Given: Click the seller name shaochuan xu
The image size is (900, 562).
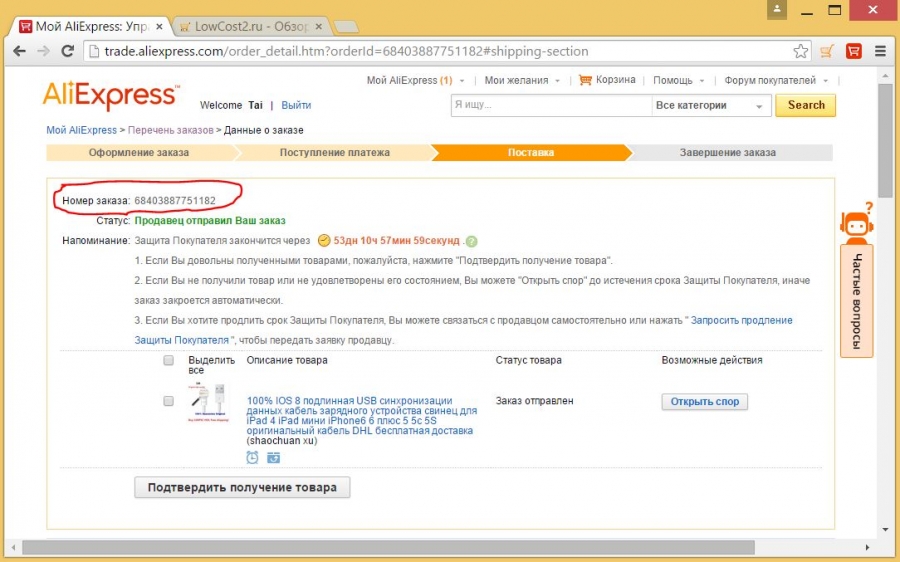Looking at the screenshot, I should [281, 441].
